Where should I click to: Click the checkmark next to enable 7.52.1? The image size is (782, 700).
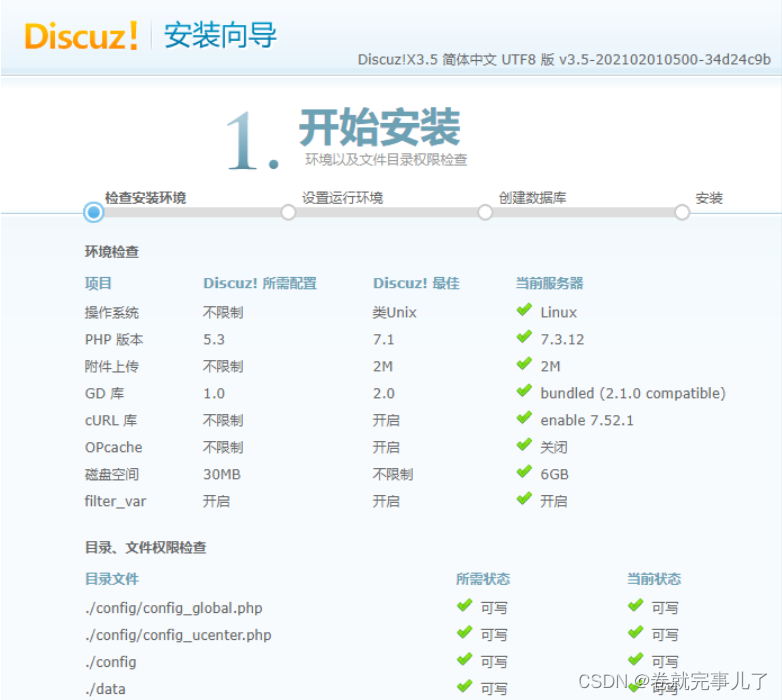(524, 418)
